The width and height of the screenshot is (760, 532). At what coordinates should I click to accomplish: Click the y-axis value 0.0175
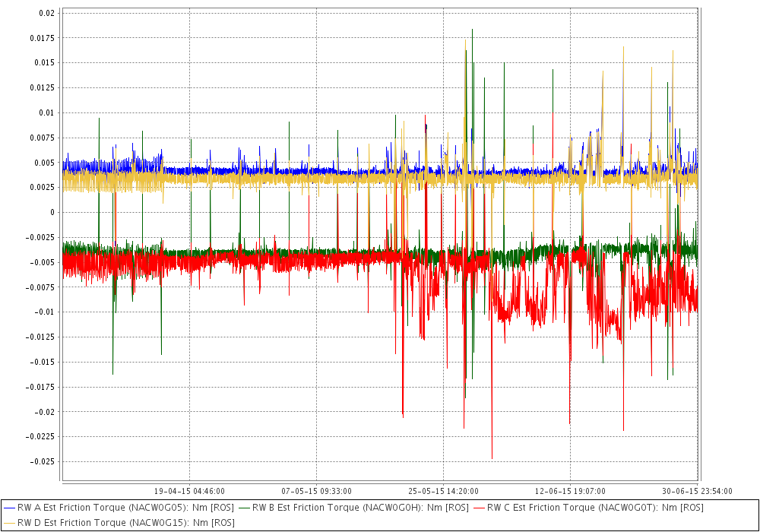43,38
